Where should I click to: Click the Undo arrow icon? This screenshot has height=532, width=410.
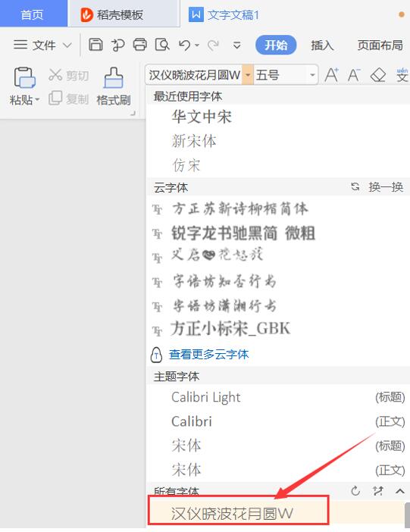click(x=185, y=45)
